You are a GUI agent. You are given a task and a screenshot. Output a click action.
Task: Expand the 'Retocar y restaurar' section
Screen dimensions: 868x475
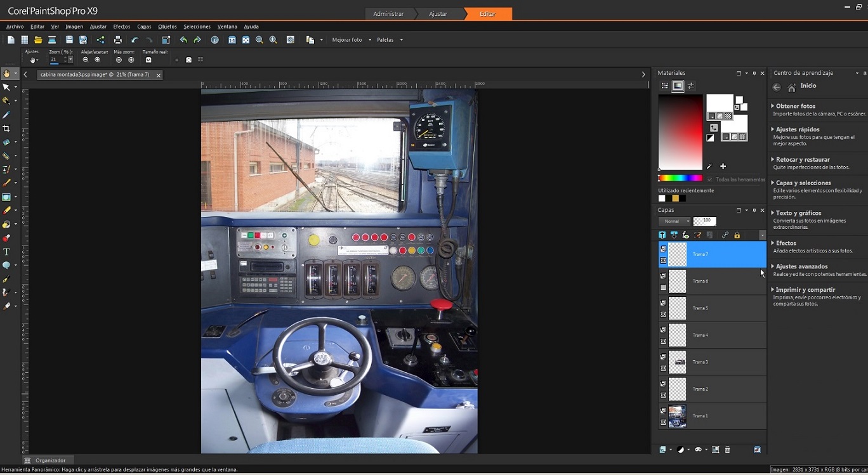[803, 160]
